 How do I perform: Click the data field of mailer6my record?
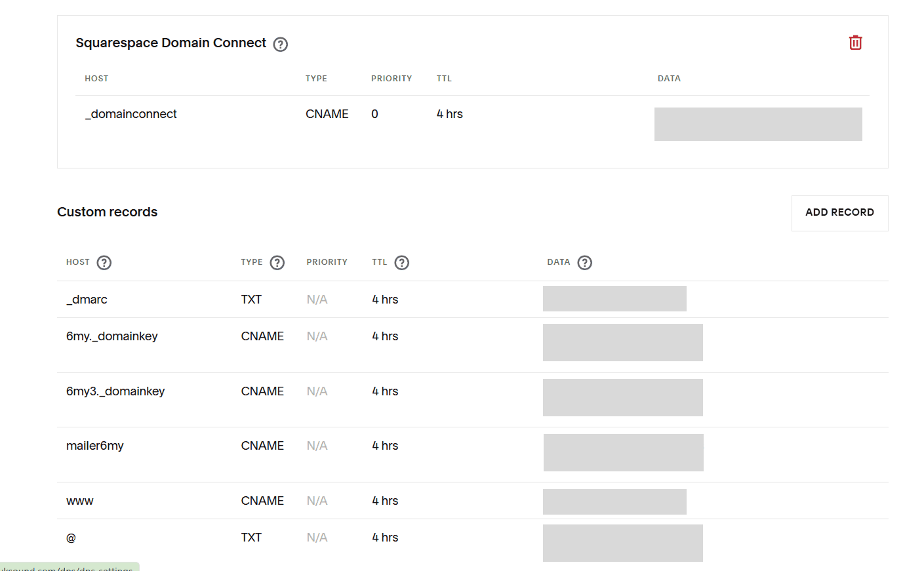coord(624,452)
